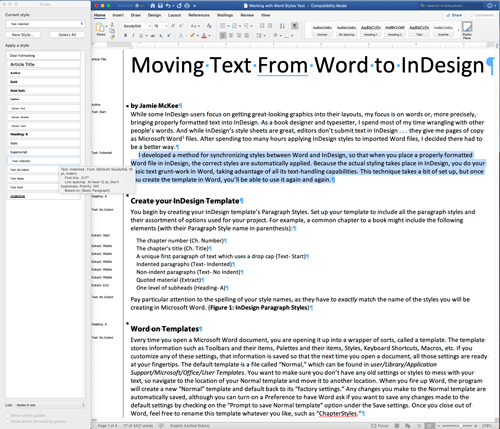This screenshot has width=500, height=429.
Task: Click the Sort A-Z icon
Action: point(282,26)
